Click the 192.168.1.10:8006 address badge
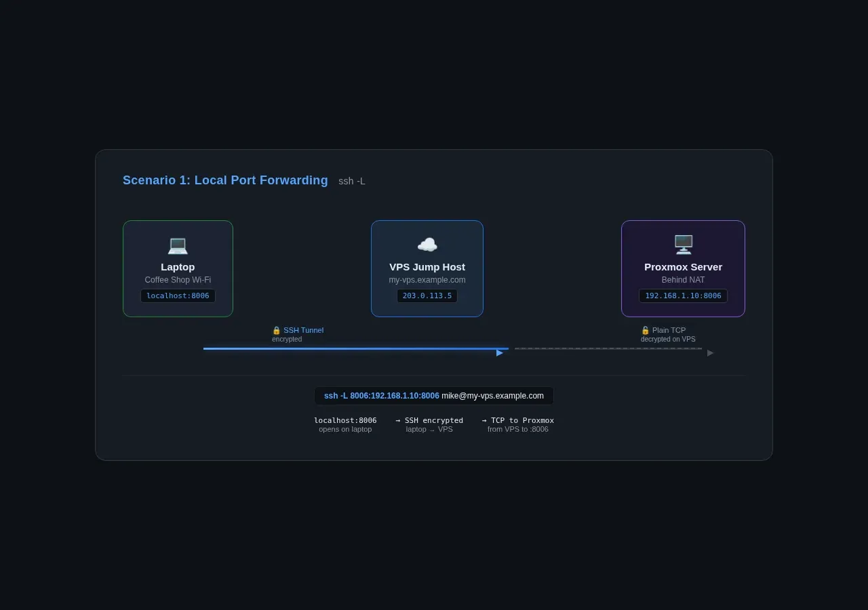This screenshot has height=610, width=868. click(x=683, y=296)
